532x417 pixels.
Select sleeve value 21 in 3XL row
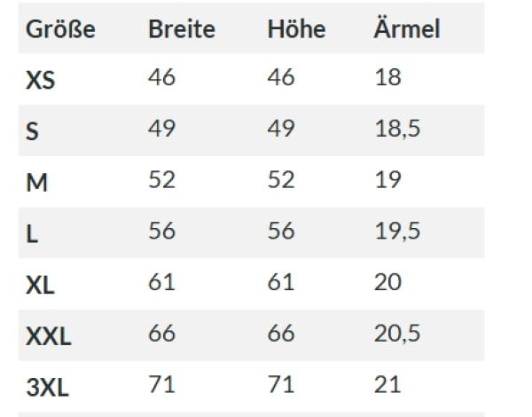pos(387,384)
